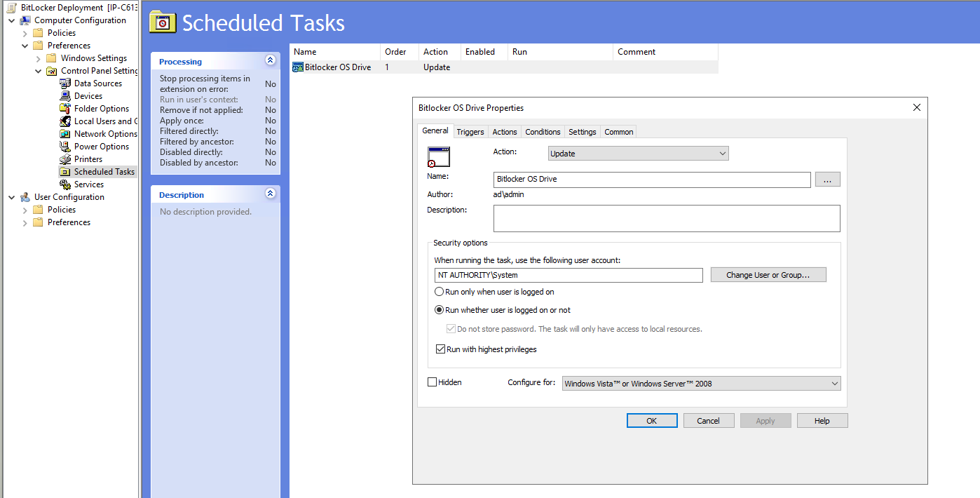
Task: Click the Name input field
Action: pyautogui.click(x=652, y=179)
